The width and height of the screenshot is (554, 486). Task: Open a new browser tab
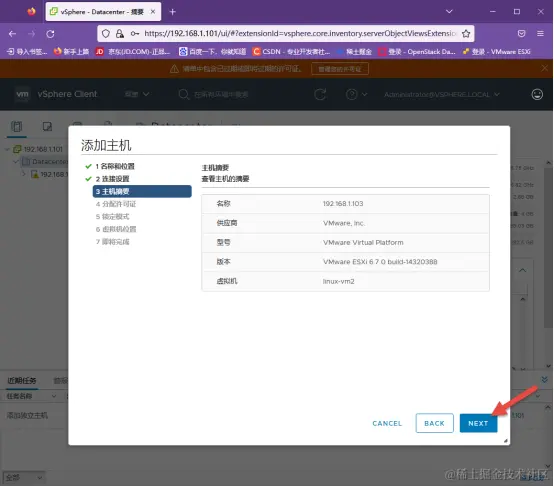(172, 12)
